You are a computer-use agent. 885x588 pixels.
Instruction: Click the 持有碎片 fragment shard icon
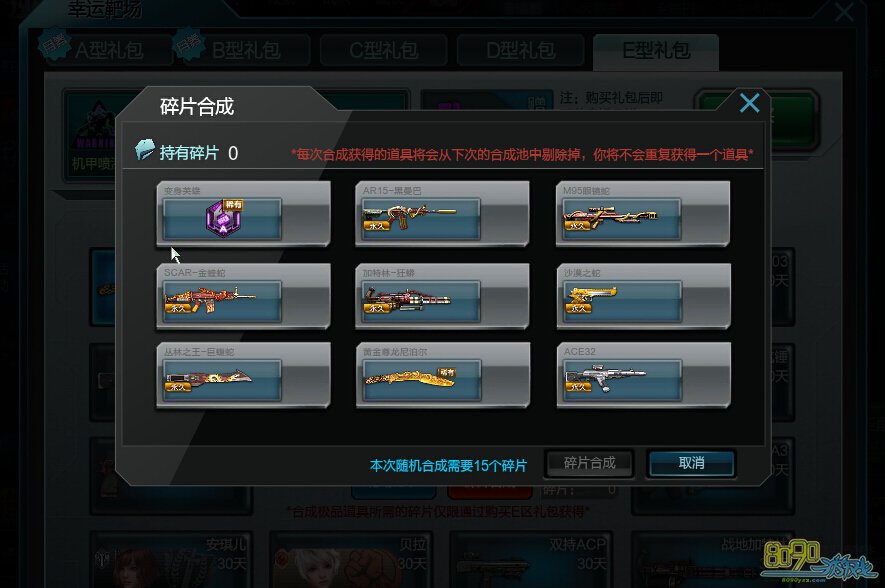click(x=144, y=150)
